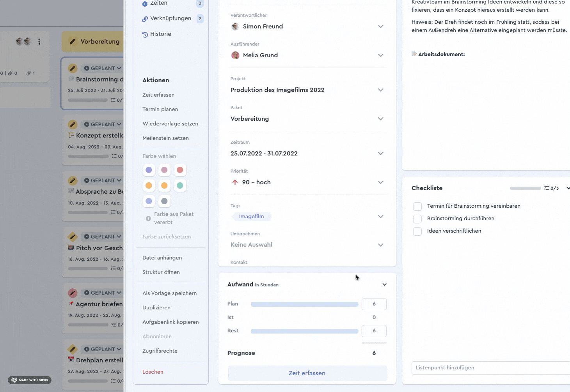This screenshot has width=570, height=392.
Task: Click the Verknüpfungen link icon
Action: point(145,19)
